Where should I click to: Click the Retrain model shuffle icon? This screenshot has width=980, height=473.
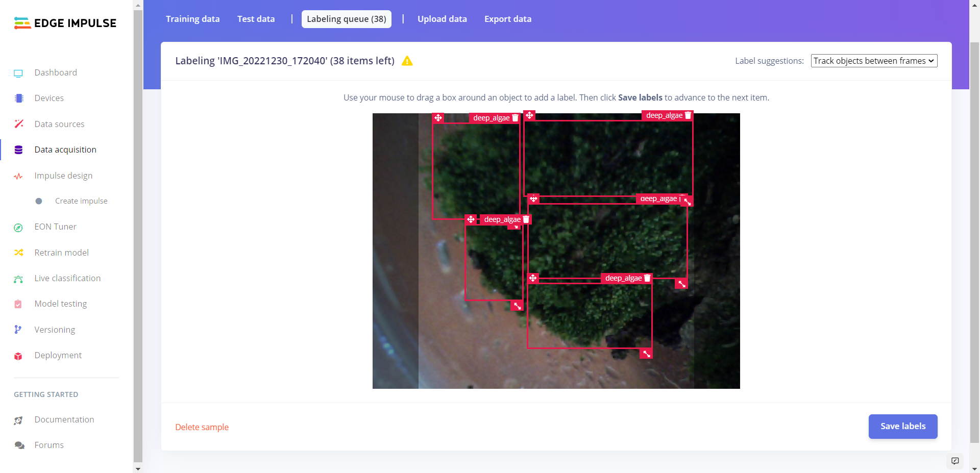[19, 253]
